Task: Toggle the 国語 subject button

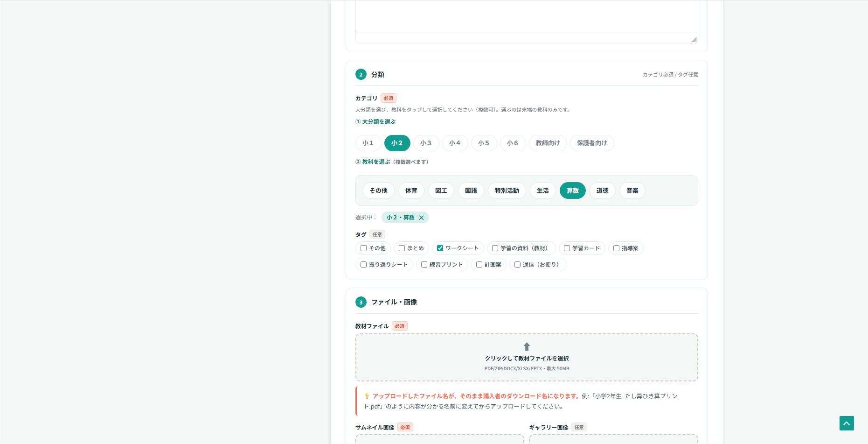Action: pyautogui.click(x=471, y=190)
